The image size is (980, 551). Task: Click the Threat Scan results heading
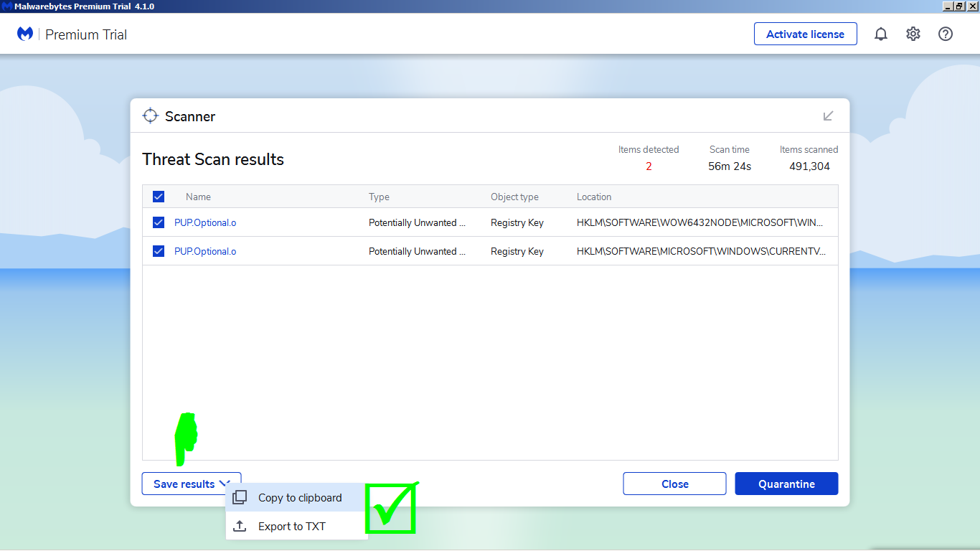[213, 159]
